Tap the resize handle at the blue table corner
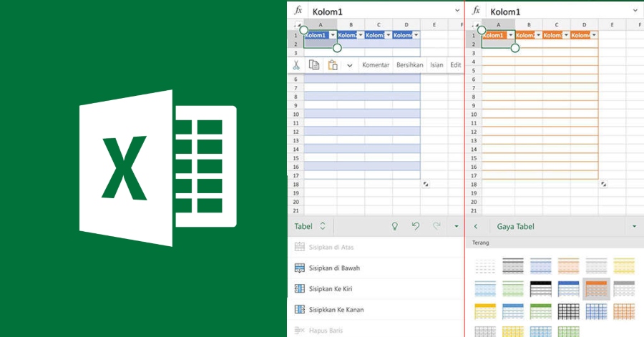 426,185
